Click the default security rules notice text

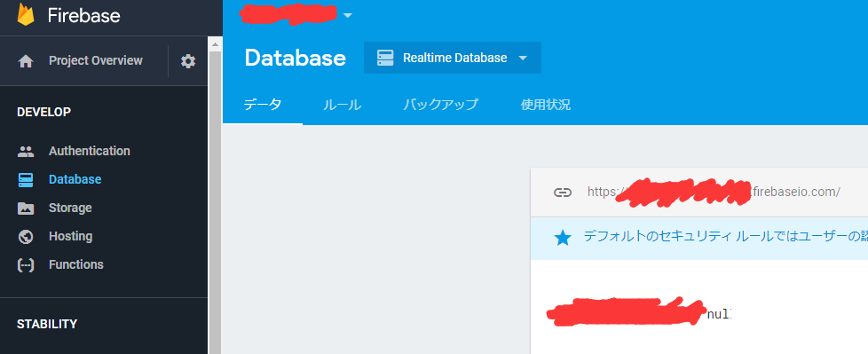[725, 237]
